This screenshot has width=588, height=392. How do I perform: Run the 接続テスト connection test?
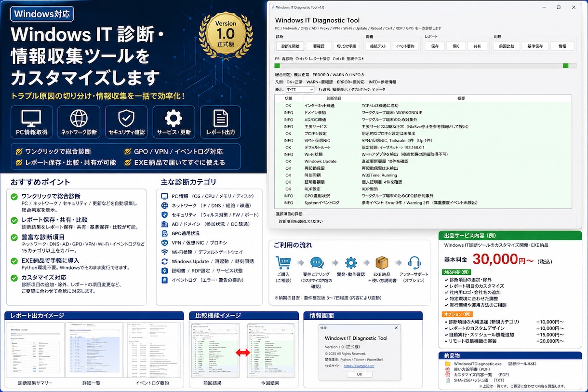point(378,46)
